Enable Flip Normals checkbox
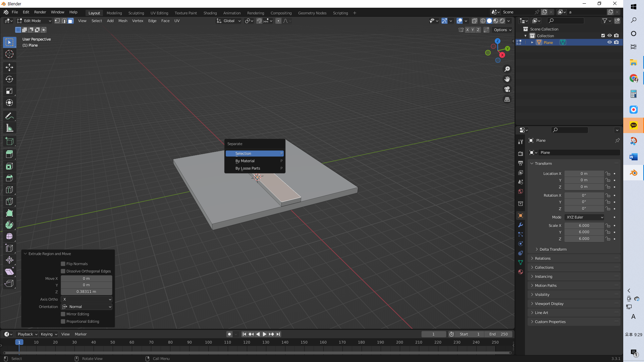The width and height of the screenshot is (644, 362). click(x=63, y=264)
